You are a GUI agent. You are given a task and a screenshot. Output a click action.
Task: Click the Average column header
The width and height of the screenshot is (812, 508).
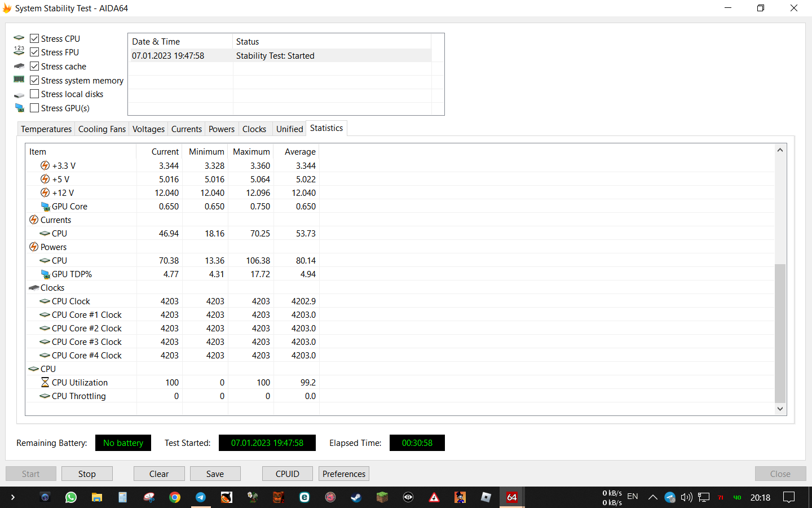point(297,152)
